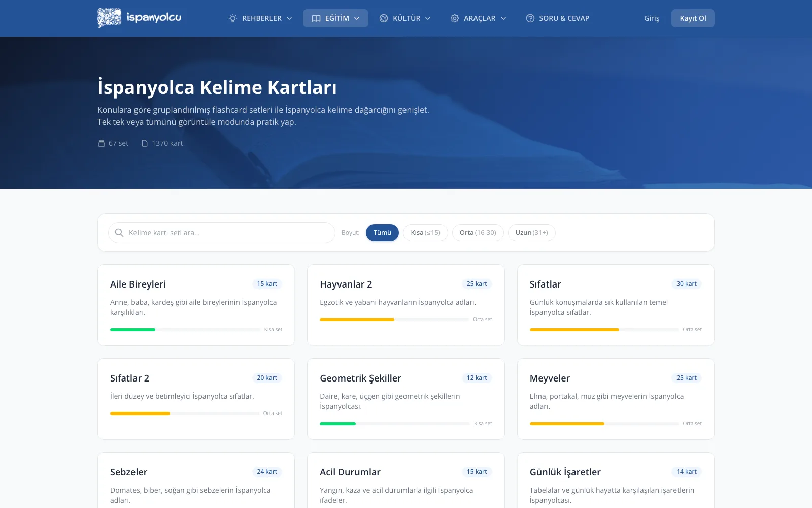Viewport: 812px width, 508px height.
Task: Select the Tümü size filter
Action: click(382, 233)
